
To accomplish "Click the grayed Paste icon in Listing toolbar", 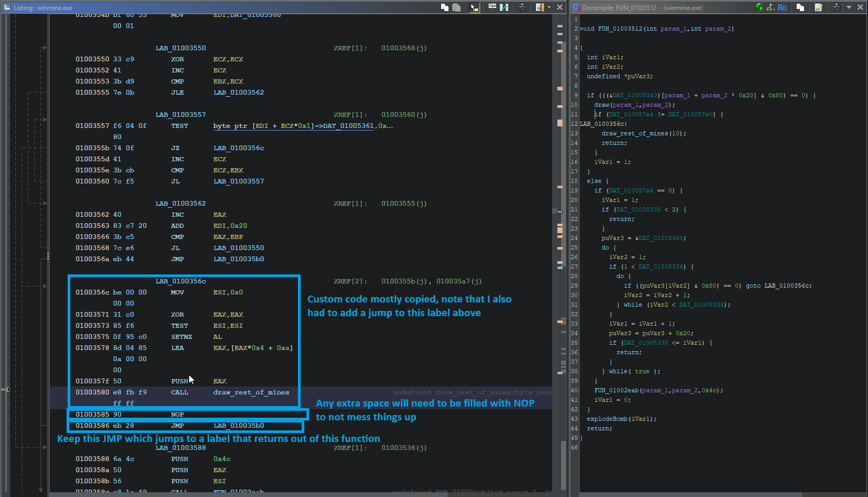I will click(x=456, y=7).
